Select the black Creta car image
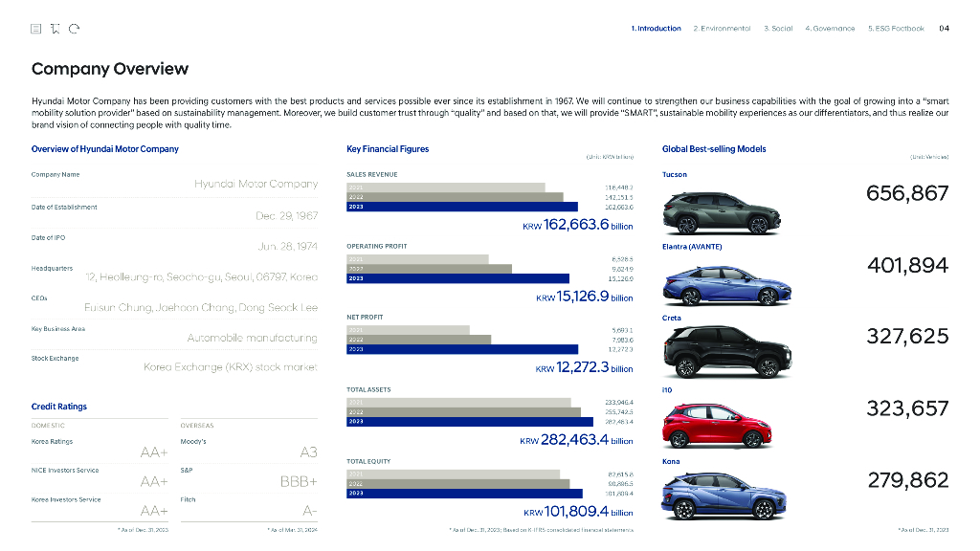The width and height of the screenshot is (980, 551). (x=727, y=352)
